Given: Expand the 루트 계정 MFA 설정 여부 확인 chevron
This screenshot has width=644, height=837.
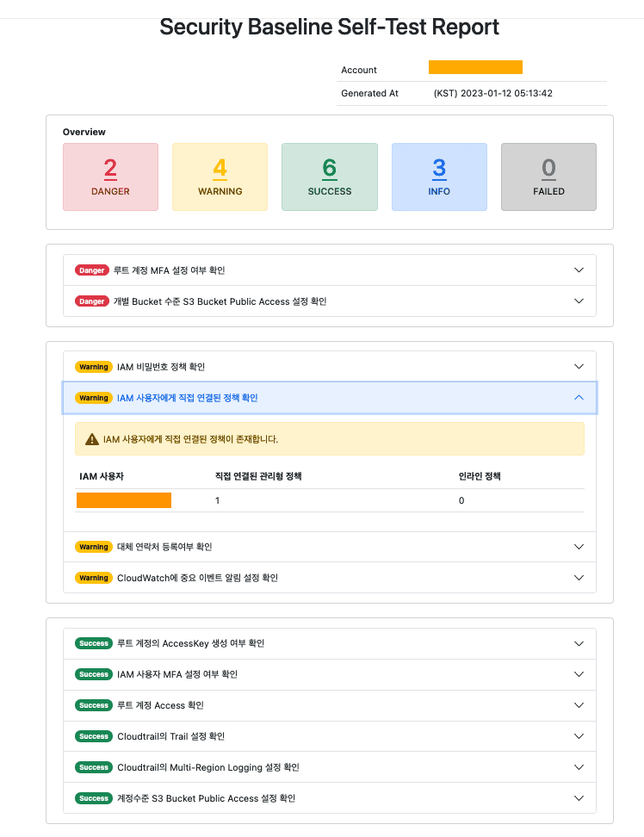Looking at the screenshot, I should (579, 270).
